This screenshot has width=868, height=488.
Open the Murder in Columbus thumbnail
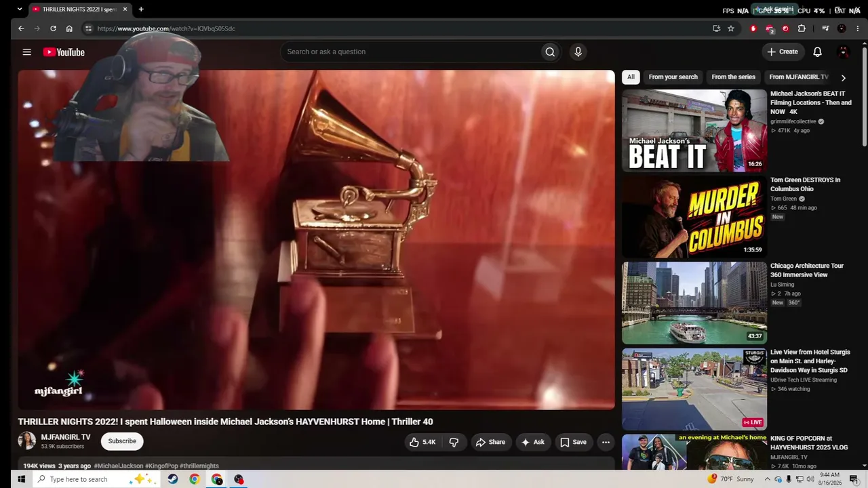point(694,217)
